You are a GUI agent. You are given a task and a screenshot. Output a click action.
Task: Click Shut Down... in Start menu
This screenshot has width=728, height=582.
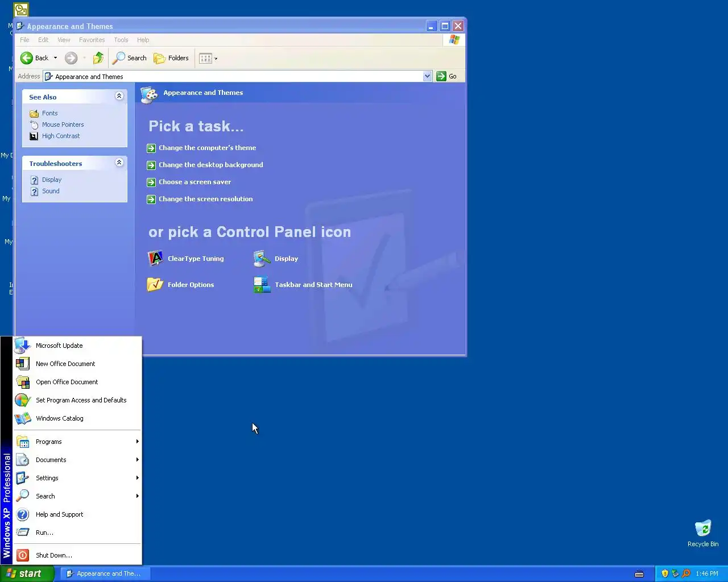point(77,555)
